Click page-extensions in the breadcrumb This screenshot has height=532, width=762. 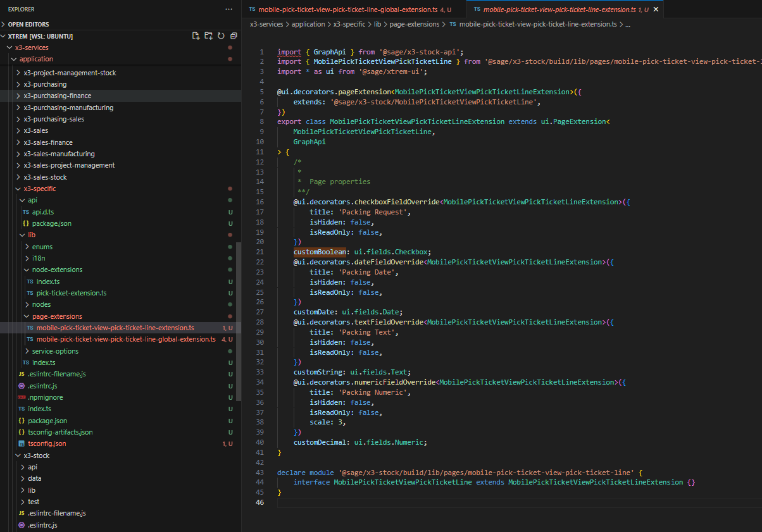tap(415, 24)
